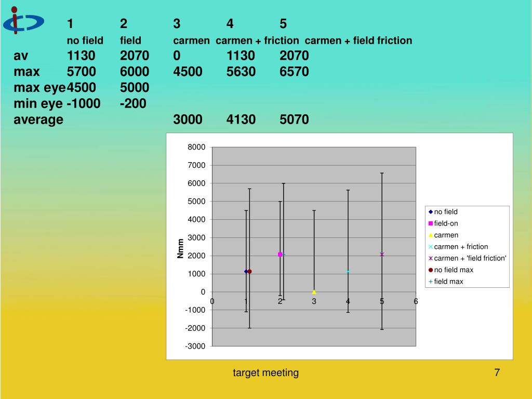Viewport: 532px width, 399px height.
Task: Click the 'carmen + field friction' column header
Action: 358,41
